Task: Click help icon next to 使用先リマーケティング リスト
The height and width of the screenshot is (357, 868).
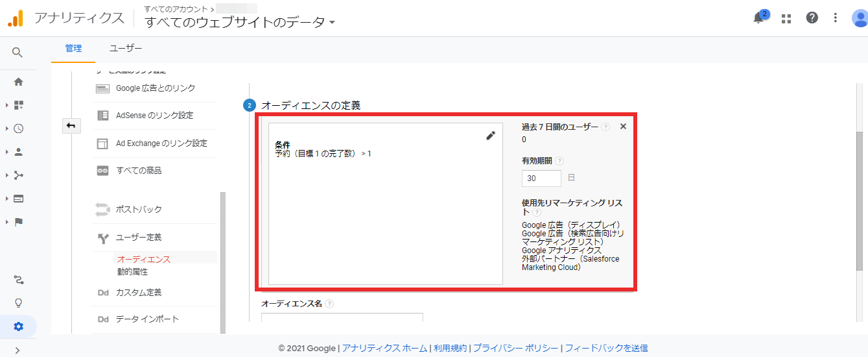Action: click(x=536, y=212)
